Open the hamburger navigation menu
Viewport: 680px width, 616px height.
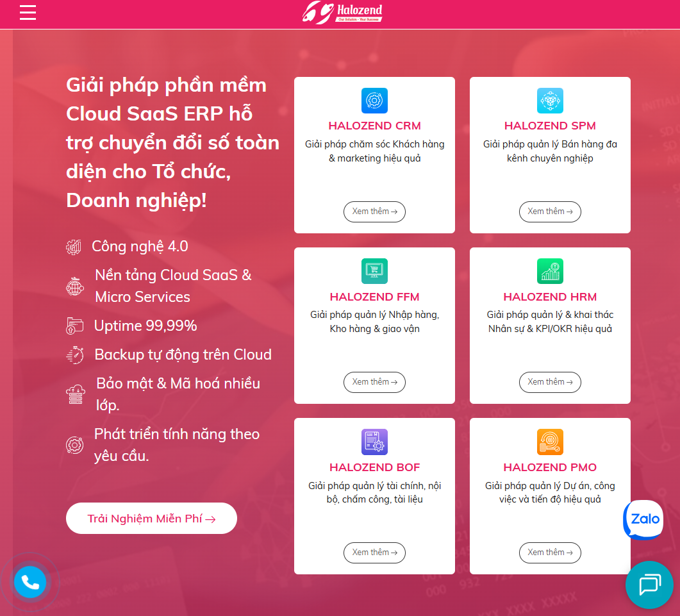(28, 12)
